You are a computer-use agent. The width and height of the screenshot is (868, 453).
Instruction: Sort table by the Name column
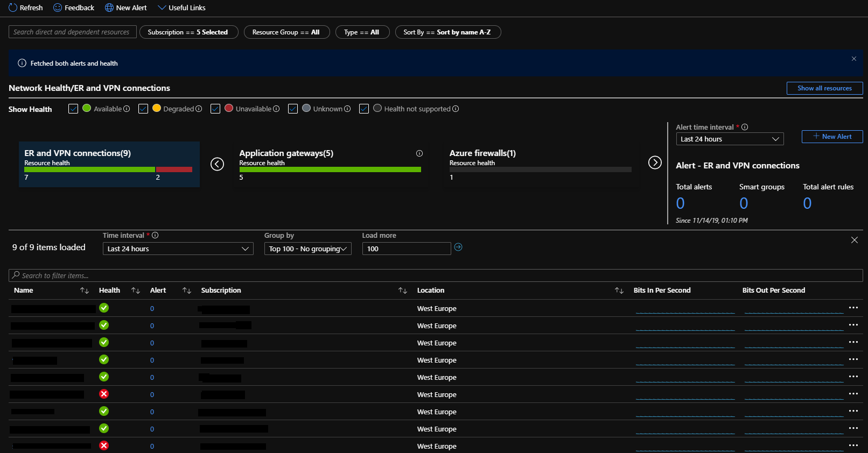(85, 291)
